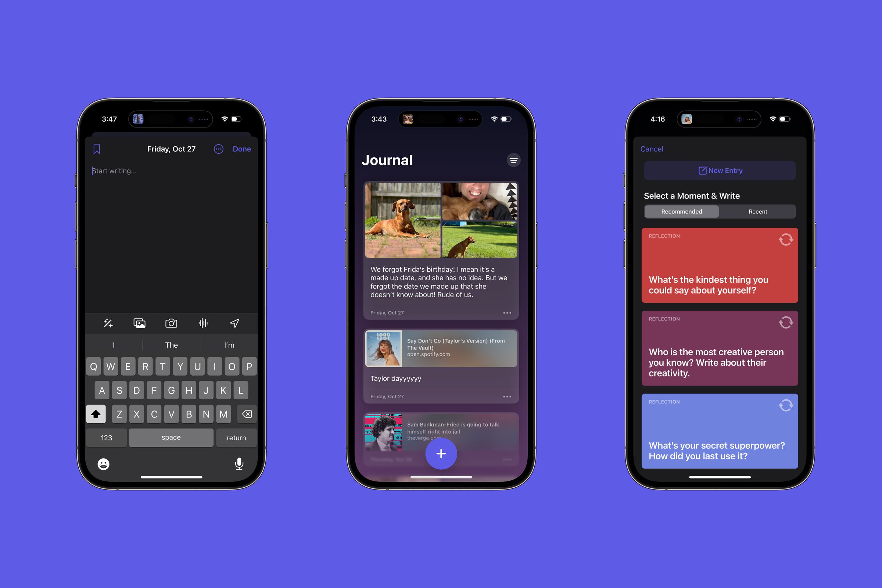Tap the photo library icon in toolbar
The width and height of the screenshot is (882, 588).
(x=140, y=322)
